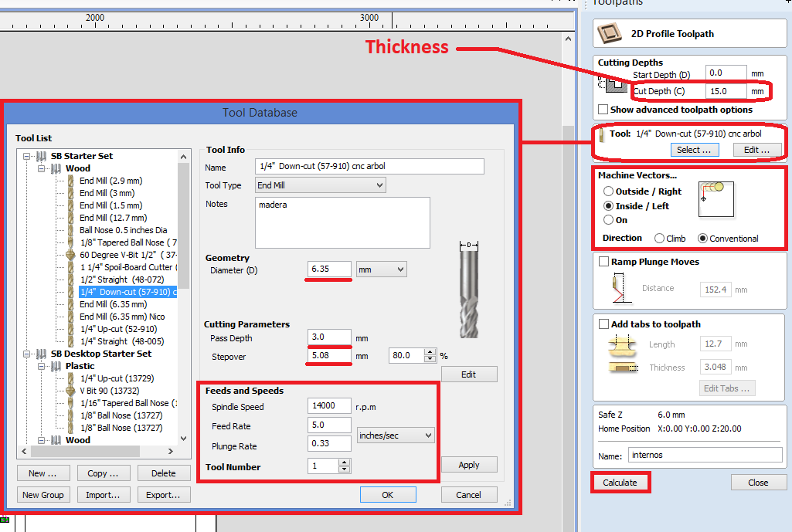Enable Ramp Plunge Moves checkbox
The width and height of the screenshot is (792, 532).
pyautogui.click(x=603, y=262)
